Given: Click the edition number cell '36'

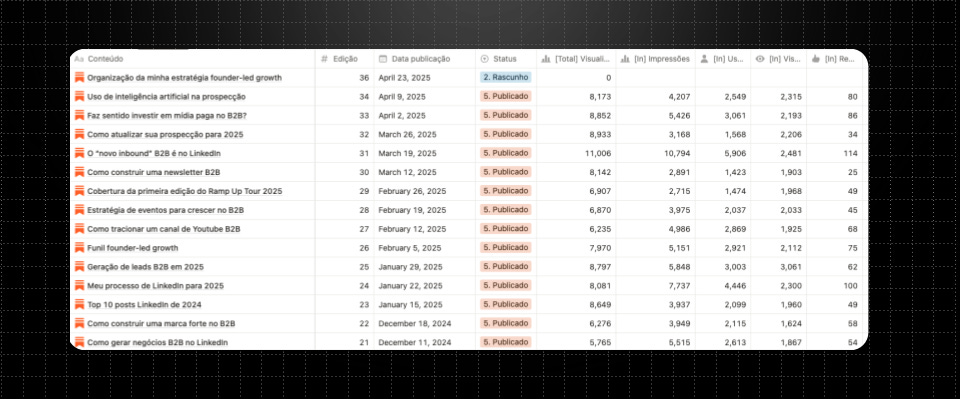Looking at the screenshot, I should pos(345,78).
